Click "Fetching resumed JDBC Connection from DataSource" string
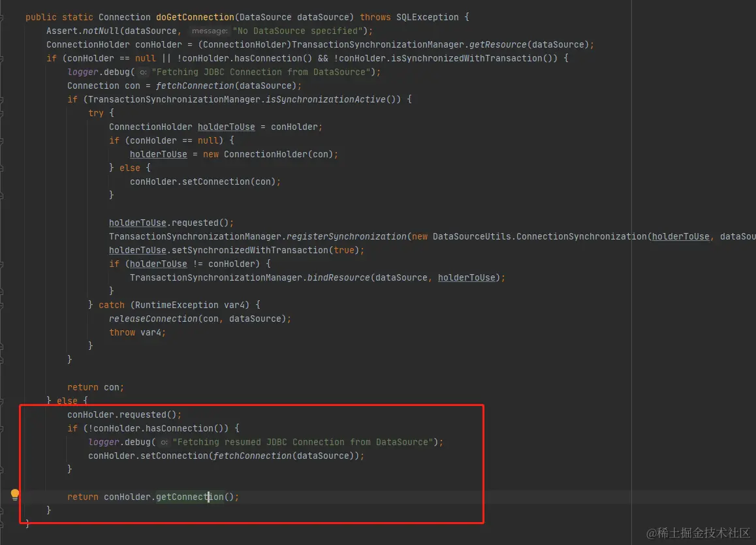 [x=302, y=442]
